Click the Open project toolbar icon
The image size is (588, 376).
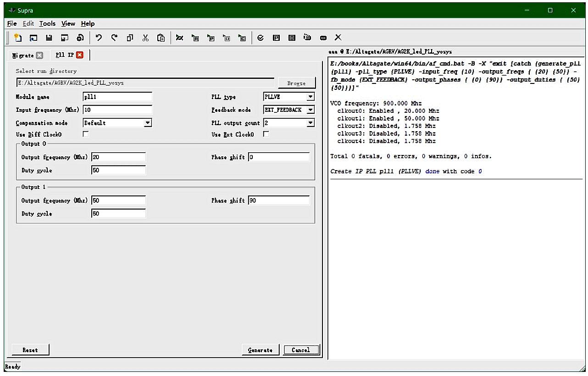[x=33, y=38]
